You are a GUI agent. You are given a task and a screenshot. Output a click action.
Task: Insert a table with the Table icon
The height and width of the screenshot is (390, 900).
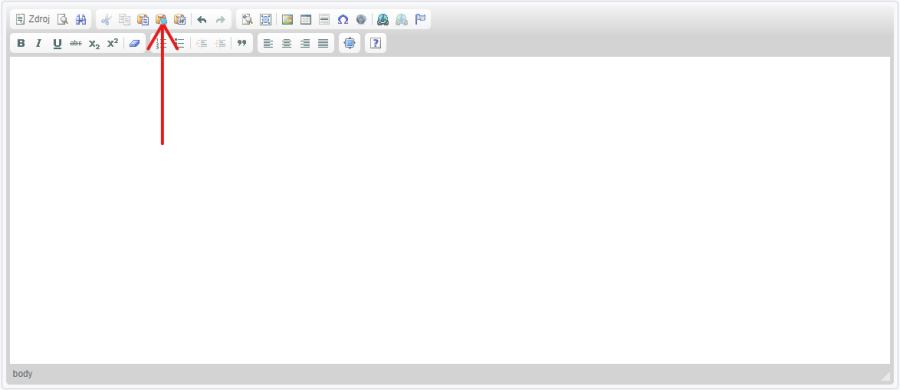(x=306, y=20)
